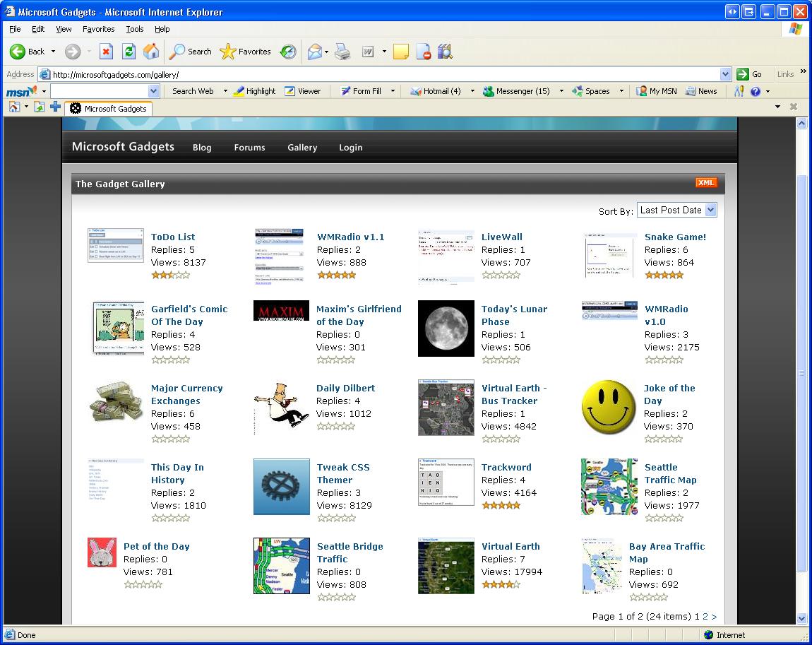Go to the Home page icon
The image size is (812, 645).
coord(151,52)
